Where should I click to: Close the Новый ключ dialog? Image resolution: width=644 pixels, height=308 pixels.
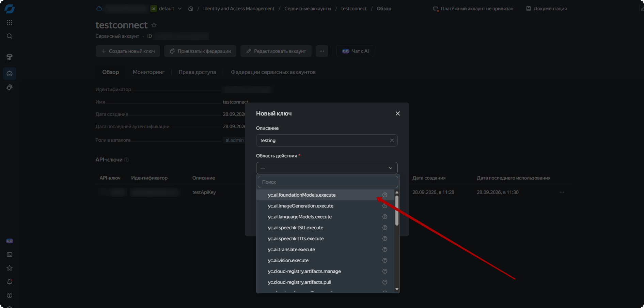(x=398, y=113)
